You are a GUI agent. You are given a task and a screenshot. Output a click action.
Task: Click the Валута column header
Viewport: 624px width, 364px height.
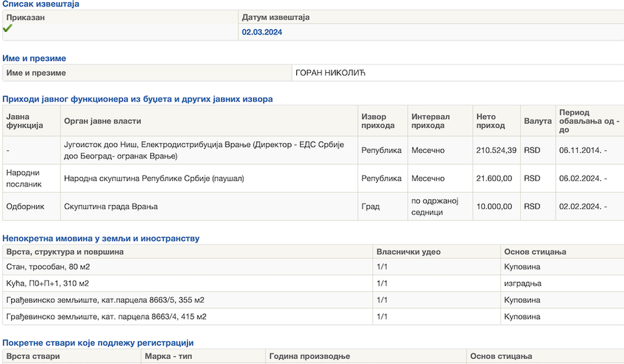click(x=538, y=121)
